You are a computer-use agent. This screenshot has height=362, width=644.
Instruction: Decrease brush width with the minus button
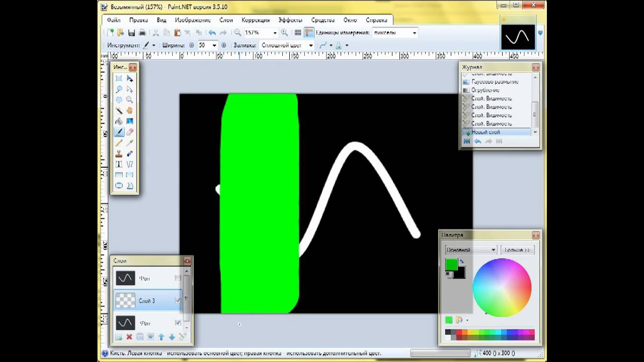(x=191, y=45)
